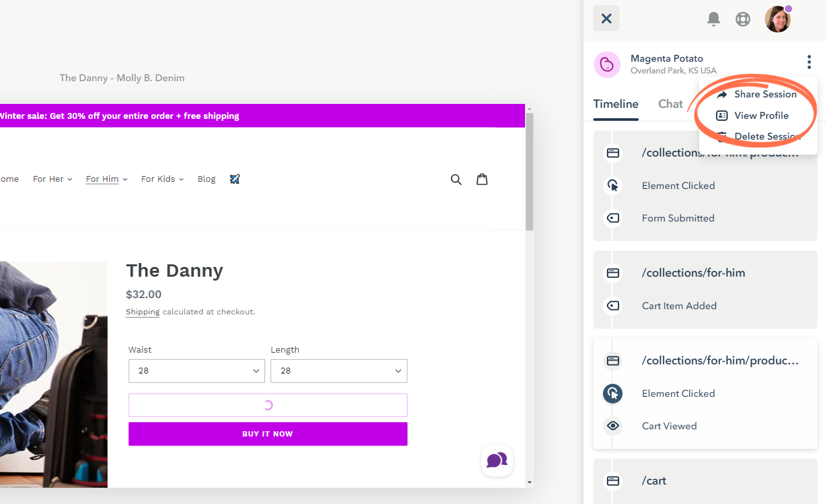Click the tag icon beside Form Submitted
Image resolution: width=833 pixels, height=504 pixels.
coord(613,218)
